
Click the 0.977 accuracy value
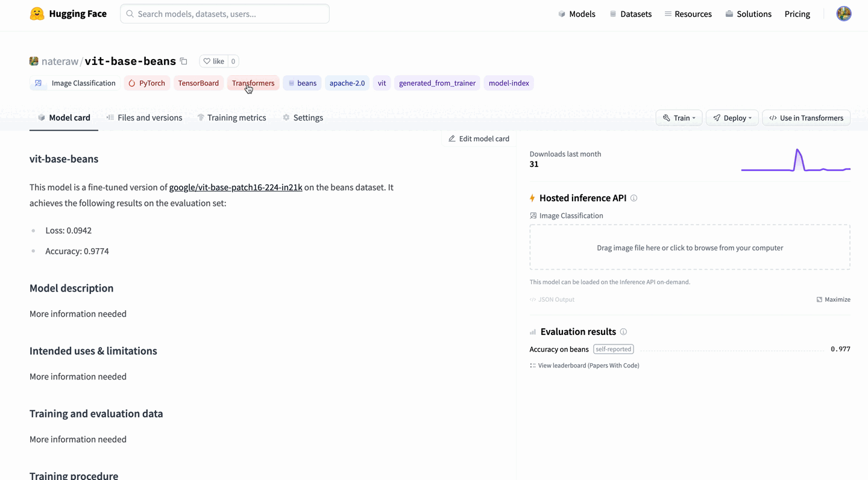pyautogui.click(x=840, y=349)
